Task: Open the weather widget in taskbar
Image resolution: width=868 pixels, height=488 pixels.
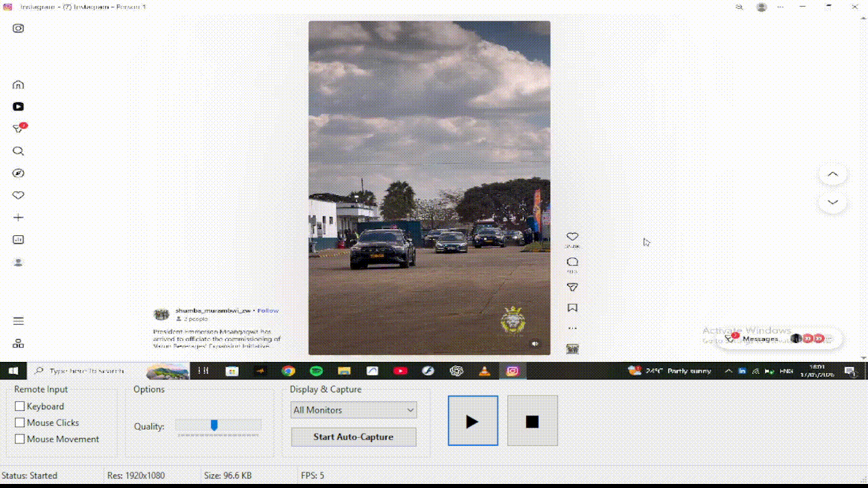Action: [670, 371]
